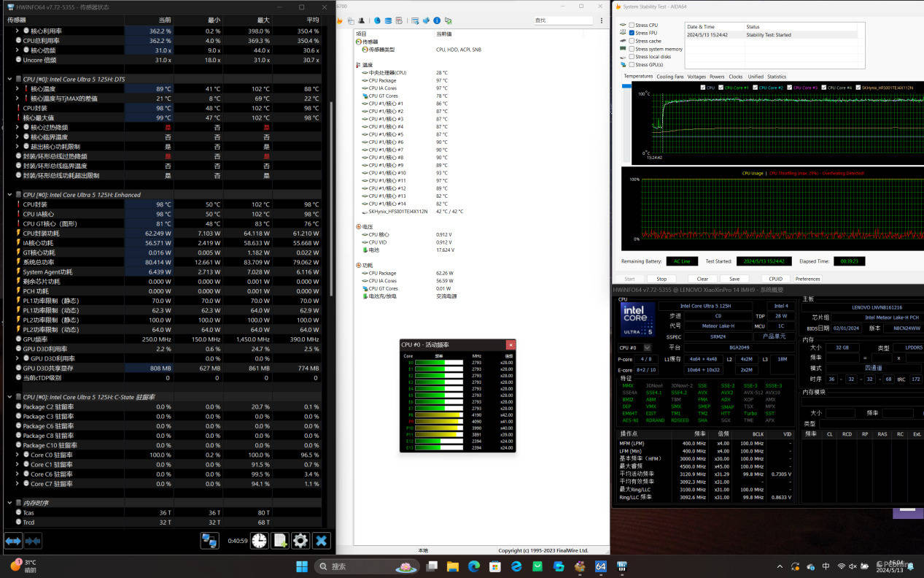Enable the Stress cache checkbox

[632, 41]
